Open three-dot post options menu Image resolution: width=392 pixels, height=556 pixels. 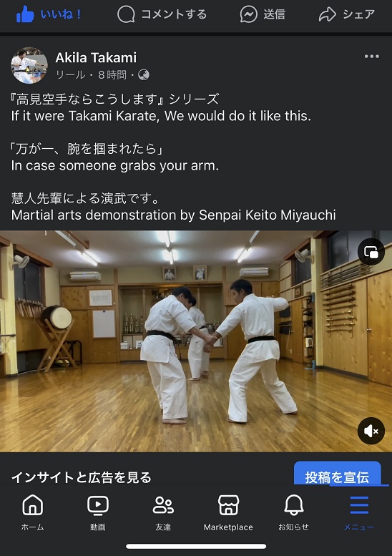click(371, 57)
